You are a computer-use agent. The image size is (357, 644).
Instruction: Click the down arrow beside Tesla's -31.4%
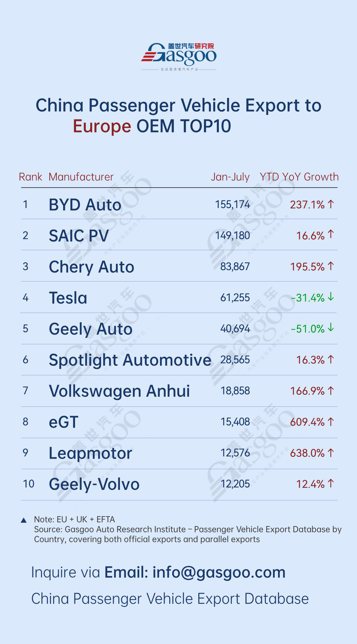(331, 297)
